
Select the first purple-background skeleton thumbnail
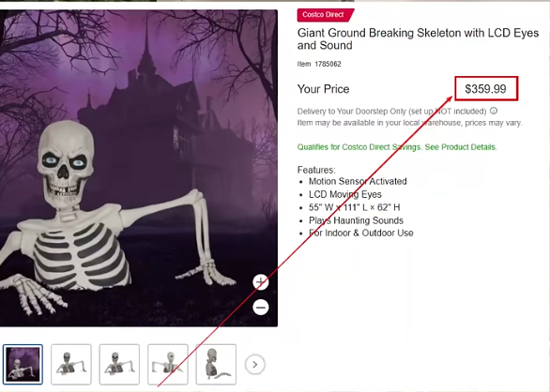click(23, 365)
